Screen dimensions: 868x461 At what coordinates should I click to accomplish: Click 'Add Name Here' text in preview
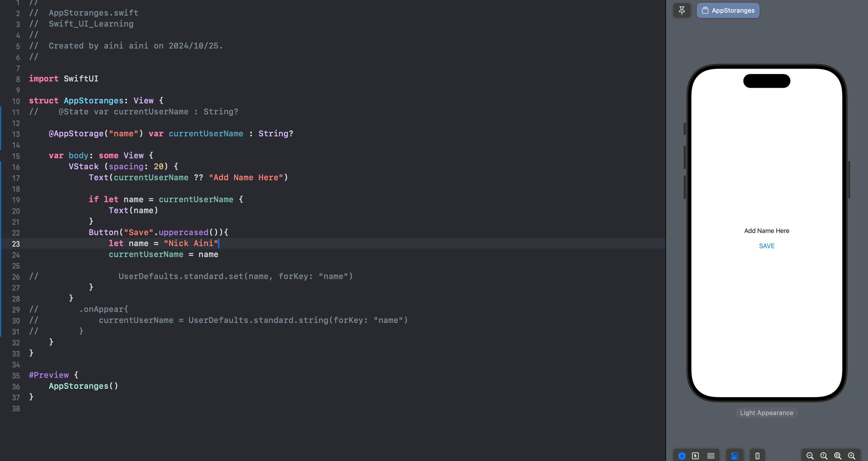point(767,231)
